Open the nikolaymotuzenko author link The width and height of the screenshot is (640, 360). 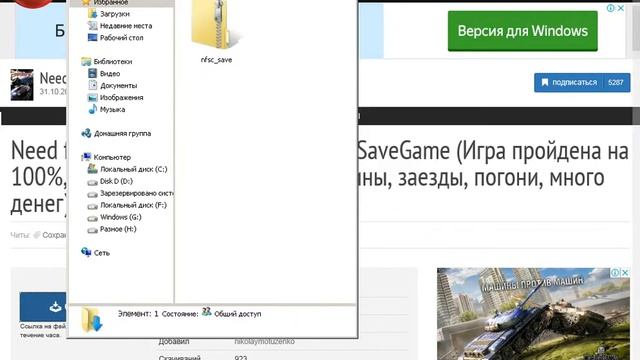coord(264,341)
